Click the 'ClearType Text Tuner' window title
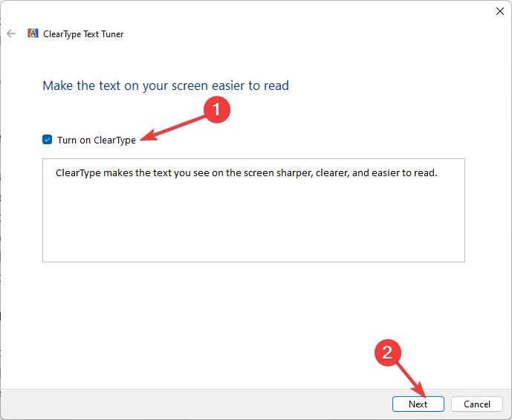Image resolution: width=512 pixels, height=420 pixels. point(83,34)
